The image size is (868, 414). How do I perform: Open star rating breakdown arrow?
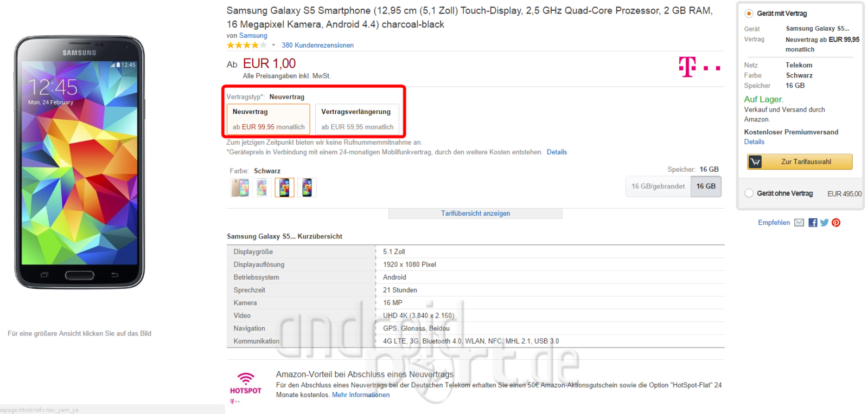273,46
